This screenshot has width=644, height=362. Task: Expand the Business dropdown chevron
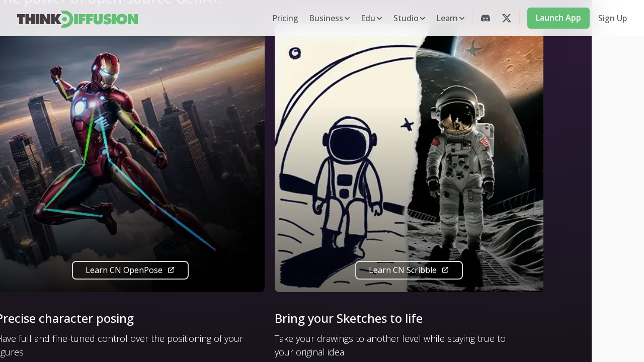click(347, 19)
